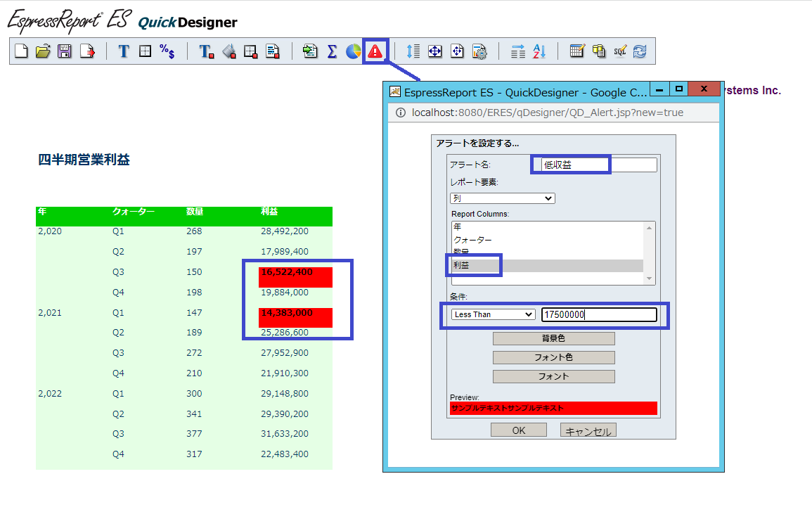Click the stacked yellow database tables icon
Viewport: 812px width, 519px height.
pyautogui.click(x=599, y=51)
